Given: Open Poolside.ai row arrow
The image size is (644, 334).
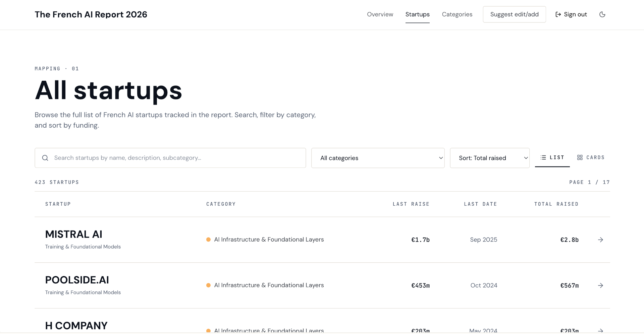Looking at the screenshot, I should pyautogui.click(x=601, y=285).
